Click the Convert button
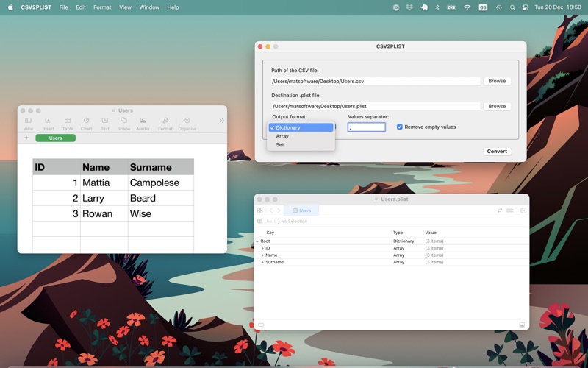588x368 pixels. click(x=497, y=152)
